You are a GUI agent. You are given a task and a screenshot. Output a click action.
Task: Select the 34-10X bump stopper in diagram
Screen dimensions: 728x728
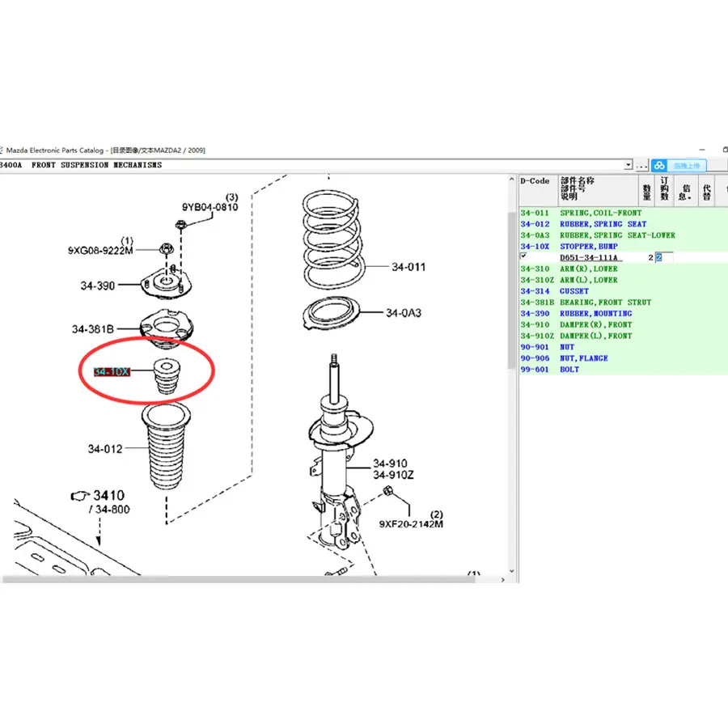[166, 376]
